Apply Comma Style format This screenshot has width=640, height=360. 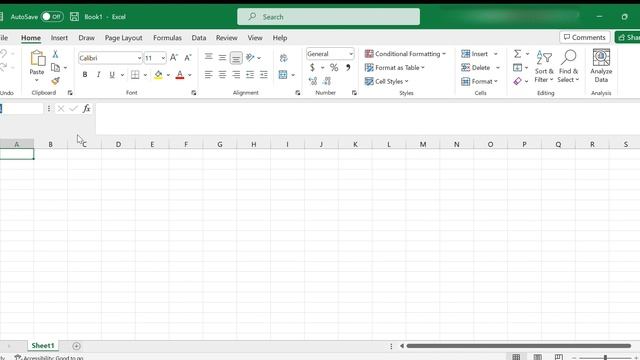click(348, 67)
